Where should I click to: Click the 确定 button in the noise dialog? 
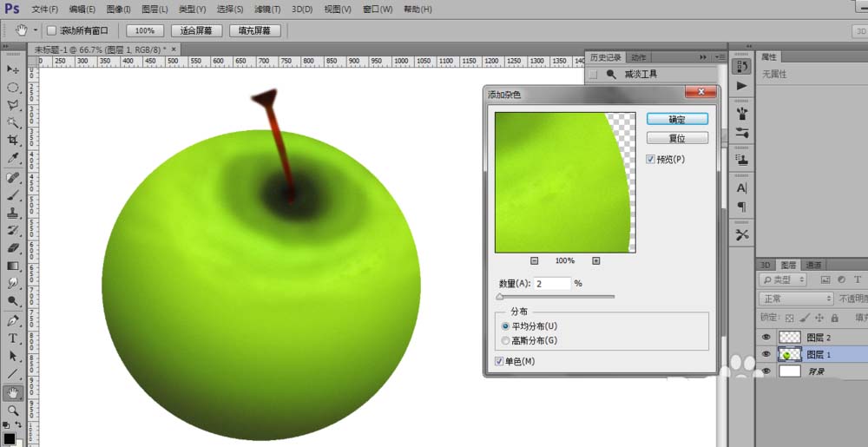[x=677, y=119]
